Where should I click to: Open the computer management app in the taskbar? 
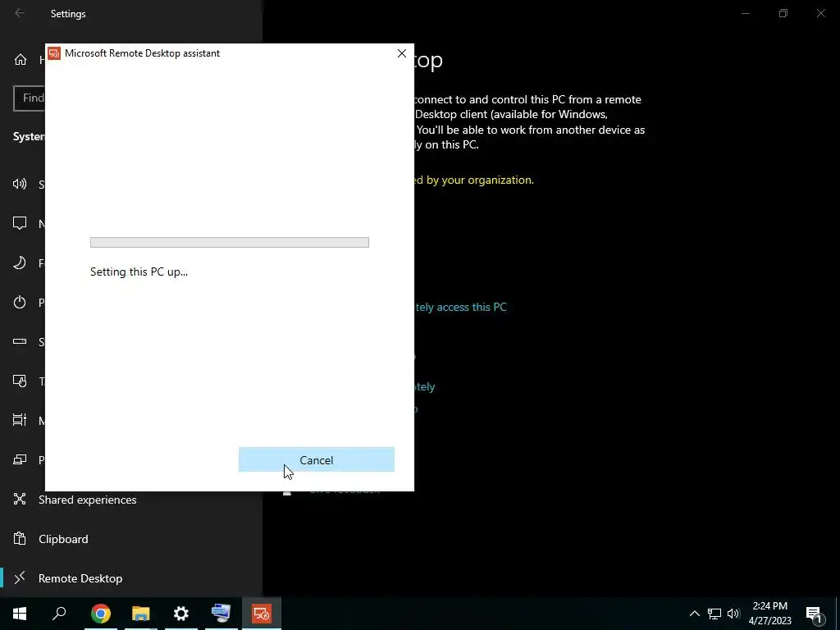221,614
